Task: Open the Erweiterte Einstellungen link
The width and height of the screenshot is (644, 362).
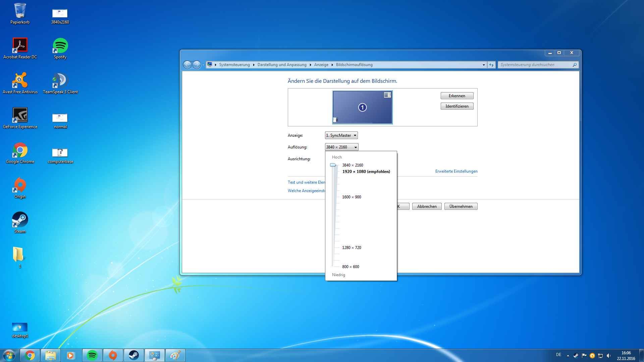Action: pos(456,171)
